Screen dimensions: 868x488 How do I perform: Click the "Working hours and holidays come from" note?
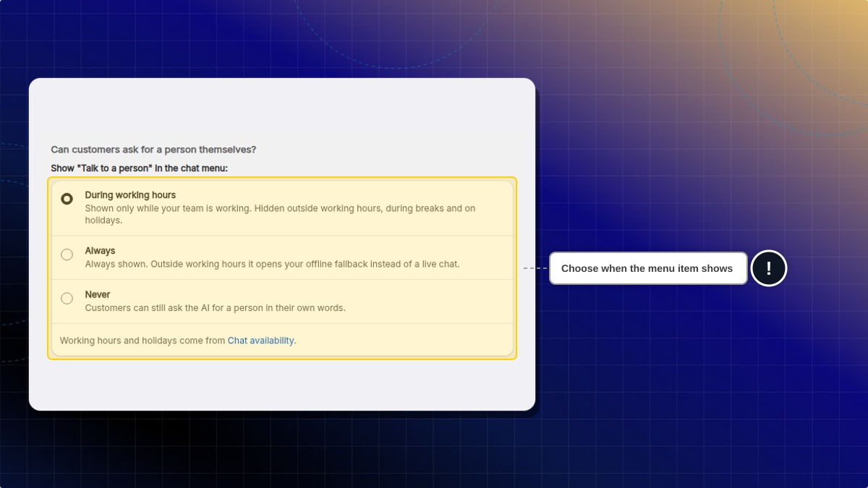pos(178,341)
